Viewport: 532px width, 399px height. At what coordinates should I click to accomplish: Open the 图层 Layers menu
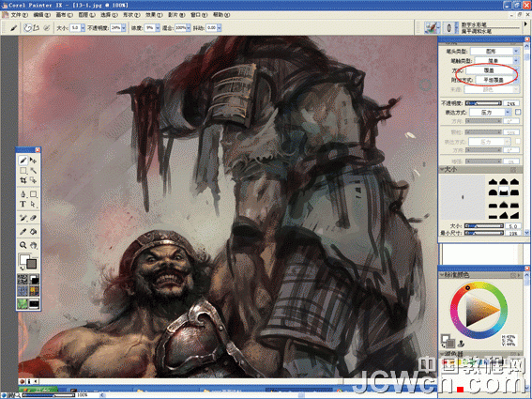coord(86,15)
